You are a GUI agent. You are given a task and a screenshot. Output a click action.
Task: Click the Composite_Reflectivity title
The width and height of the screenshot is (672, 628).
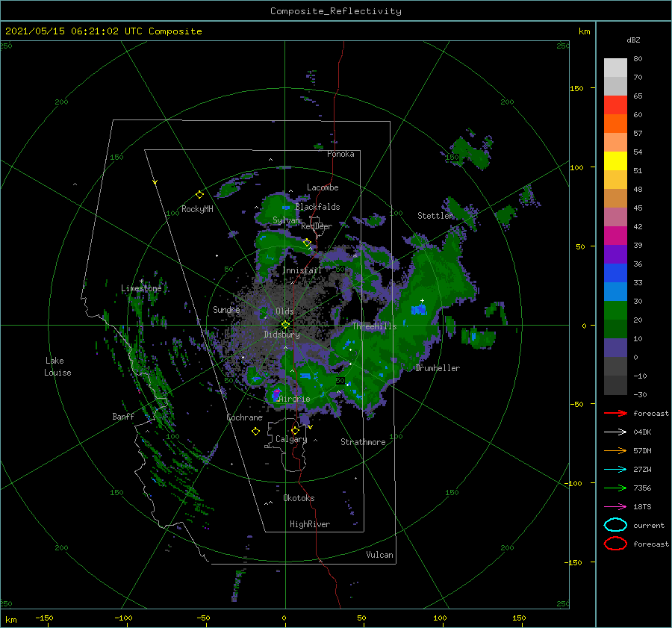(336, 11)
